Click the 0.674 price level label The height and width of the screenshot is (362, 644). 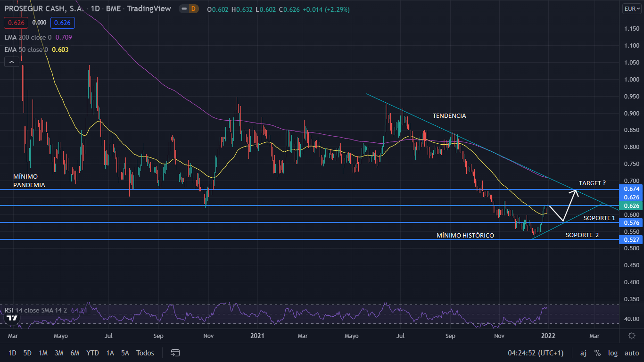pyautogui.click(x=631, y=189)
